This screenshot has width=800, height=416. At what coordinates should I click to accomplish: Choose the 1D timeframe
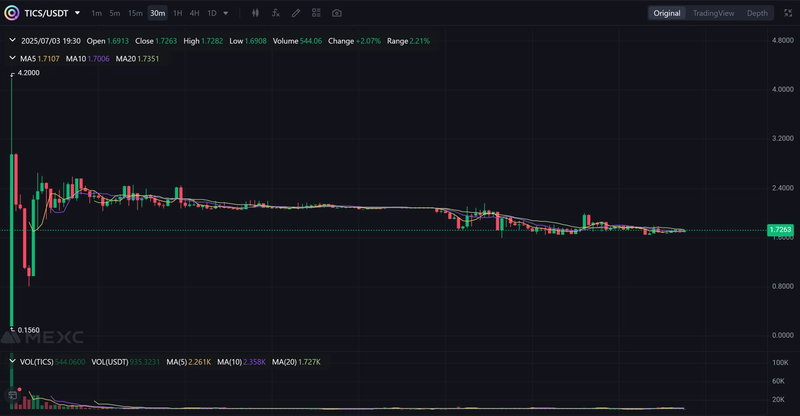212,13
